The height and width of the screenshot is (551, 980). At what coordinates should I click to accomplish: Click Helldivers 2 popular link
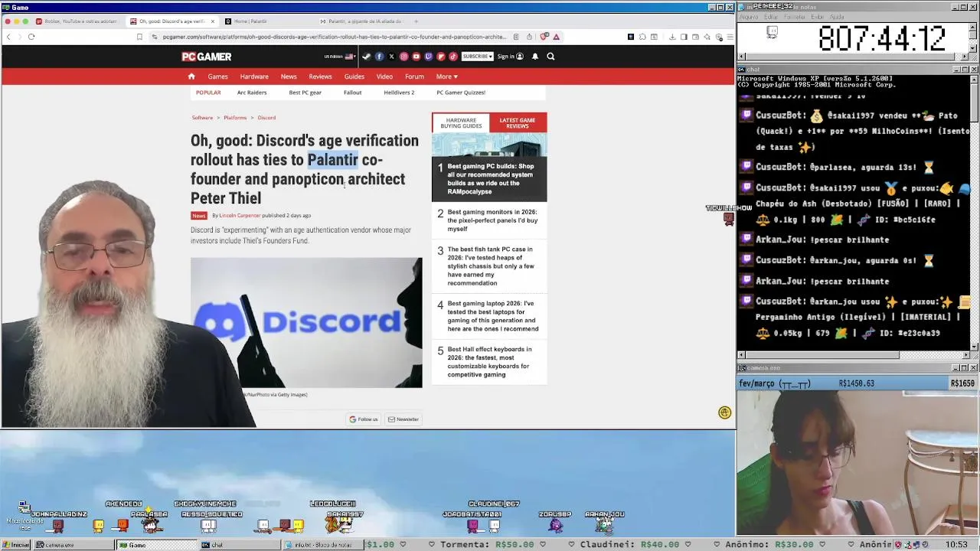(399, 93)
